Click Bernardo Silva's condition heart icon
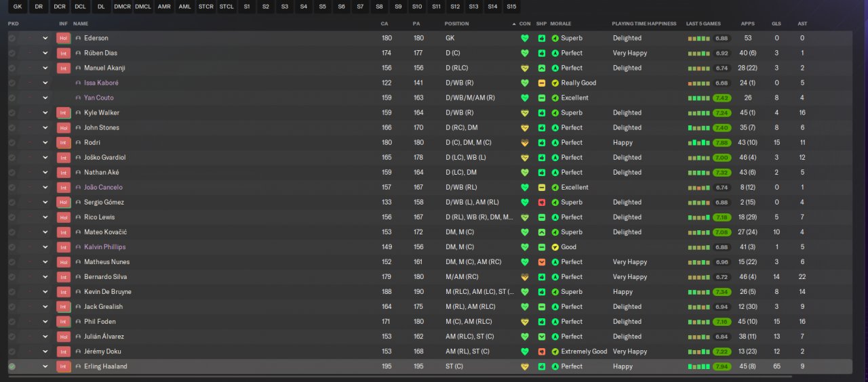This screenshot has height=382, width=868. [524, 277]
